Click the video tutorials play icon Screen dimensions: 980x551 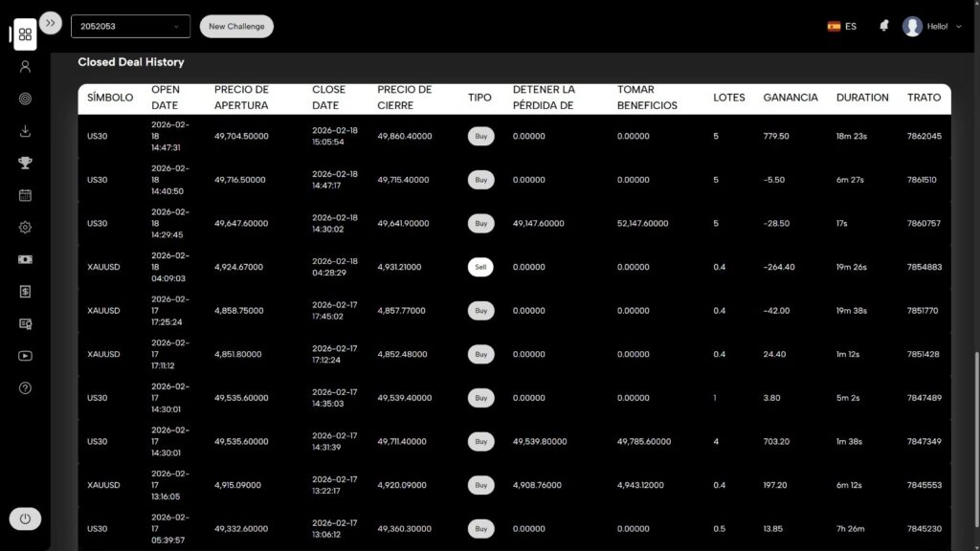(x=25, y=356)
